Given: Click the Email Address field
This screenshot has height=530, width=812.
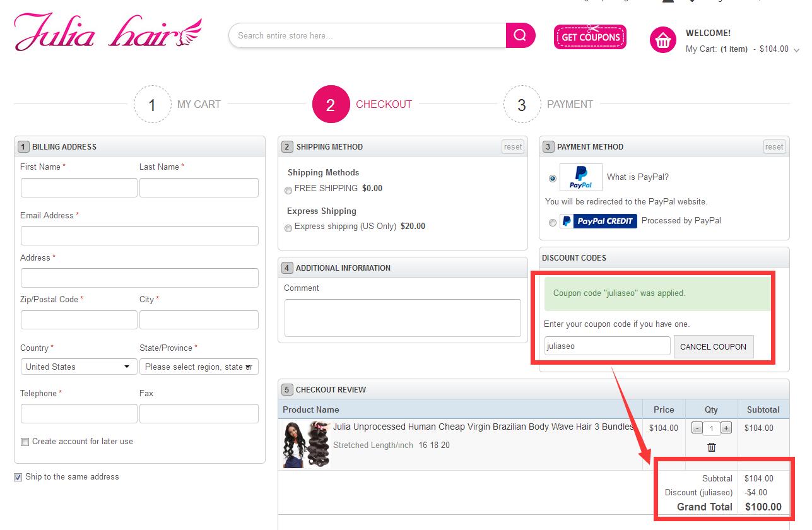Looking at the screenshot, I should [x=139, y=235].
